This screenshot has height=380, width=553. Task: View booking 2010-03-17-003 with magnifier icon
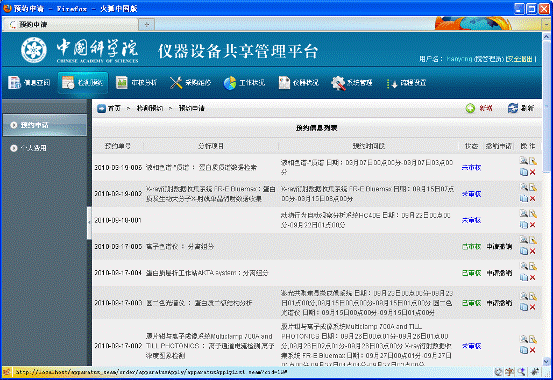click(524, 296)
